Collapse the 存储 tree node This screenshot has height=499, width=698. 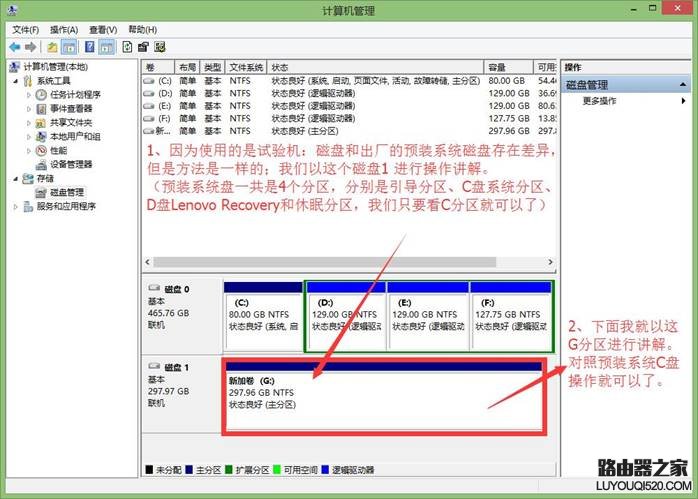(16, 179)
